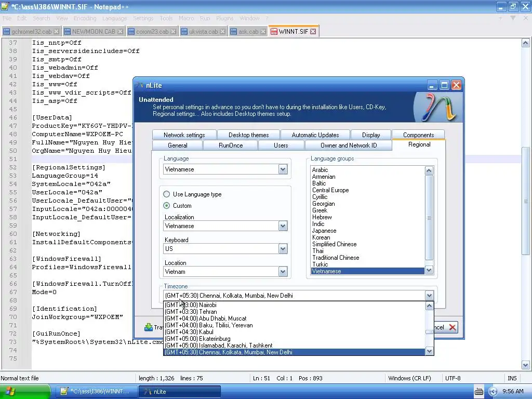Click Notepad++ editor scroll-down arrow

click(525, 365)
